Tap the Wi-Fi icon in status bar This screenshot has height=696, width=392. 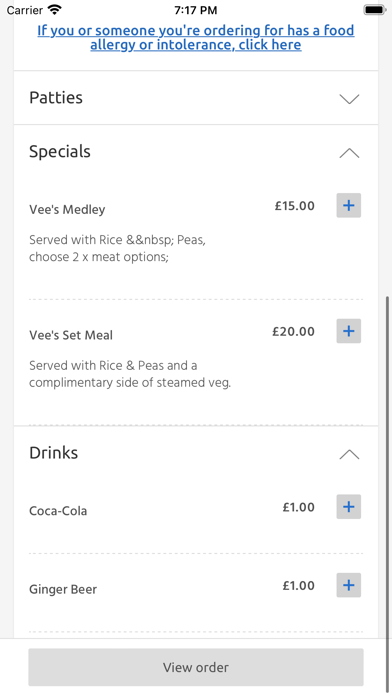click(55, 9)
